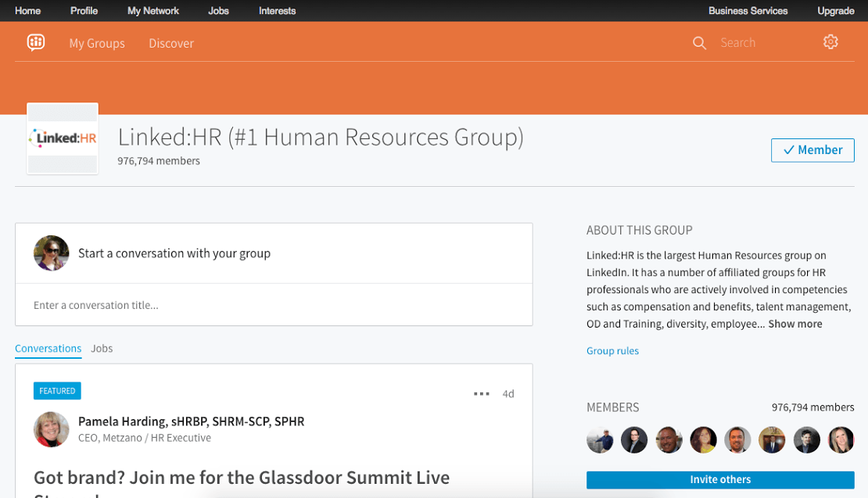
Task: Click the seventh member avatar
Action: pyautogui.click(x=806, y=440)
